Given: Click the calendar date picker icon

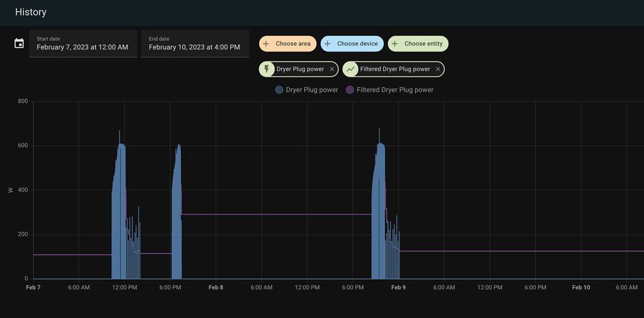Looking at the screenshot, I should (x=19, y=43).
